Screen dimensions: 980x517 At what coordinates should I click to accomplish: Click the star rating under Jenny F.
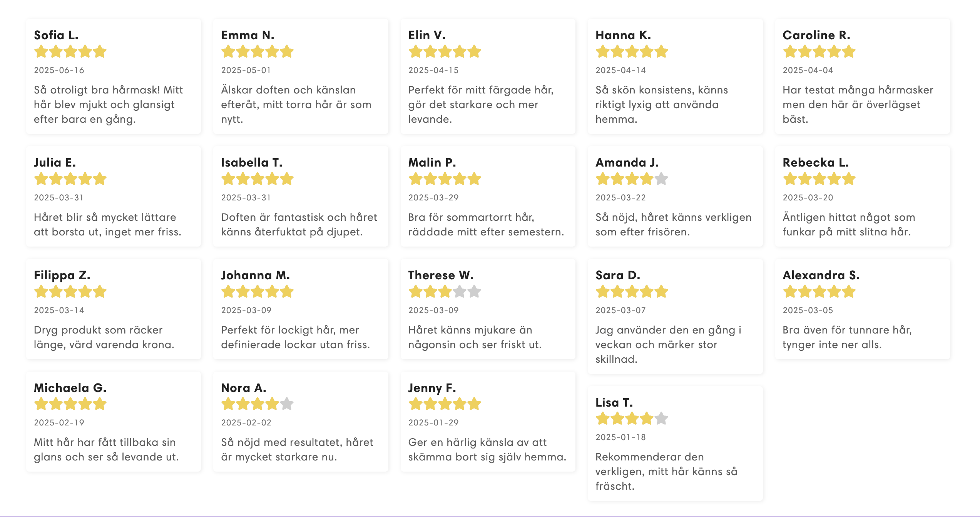point(445,404)
